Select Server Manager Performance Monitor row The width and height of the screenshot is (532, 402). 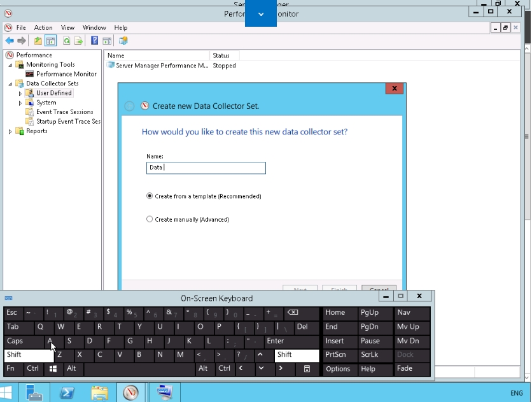pos(171,66)
